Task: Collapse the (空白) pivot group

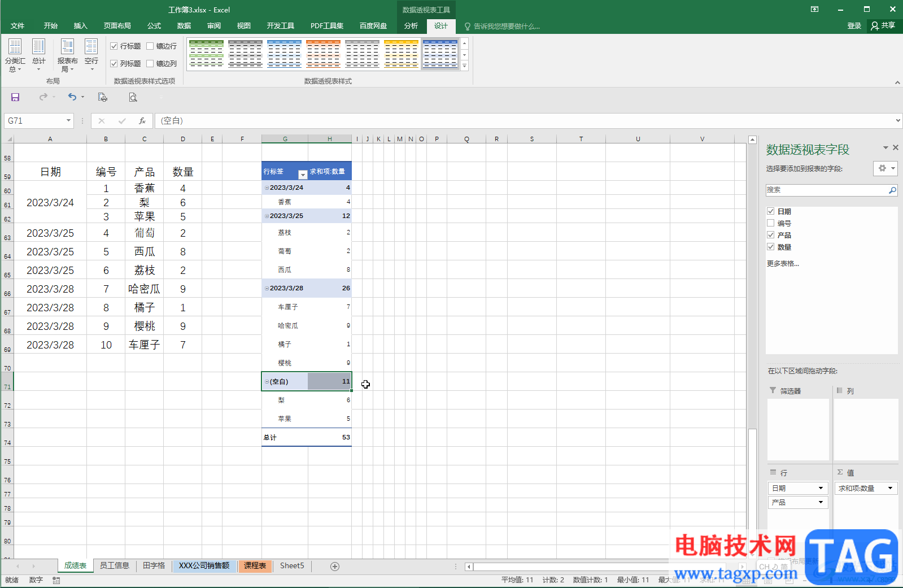Action: (x=267, y=382)
